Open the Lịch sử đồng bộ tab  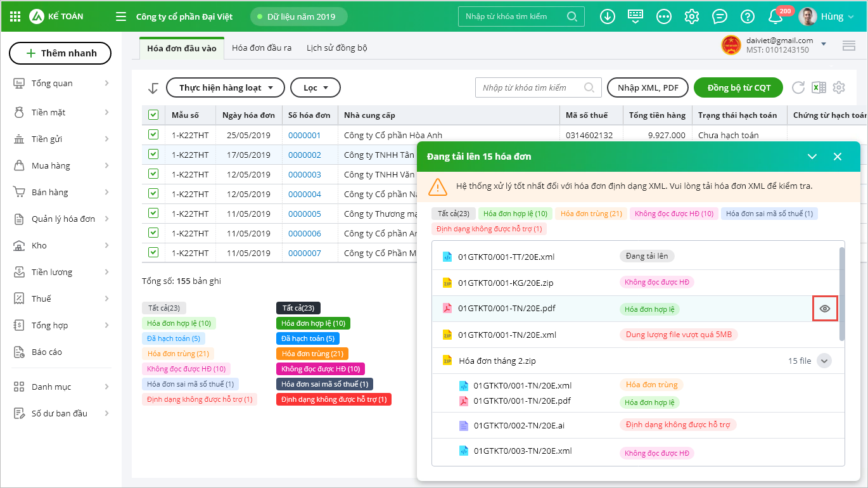tap(336, 48)
